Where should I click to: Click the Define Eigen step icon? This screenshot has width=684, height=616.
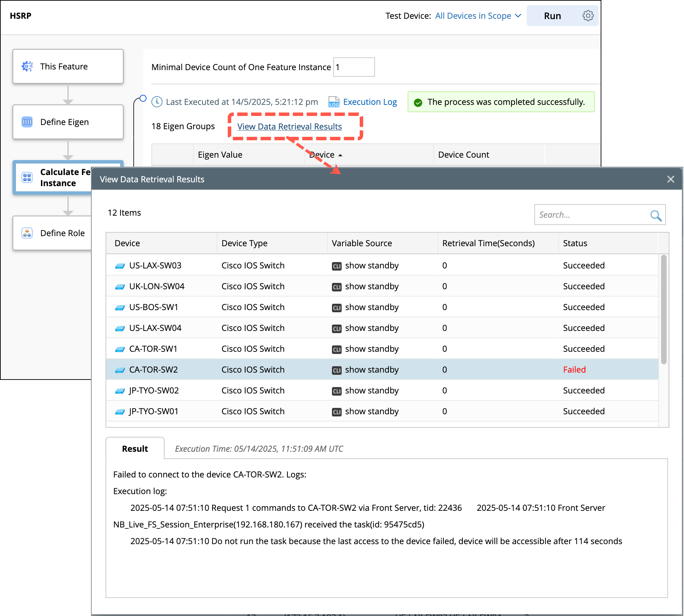pos(27,122)
